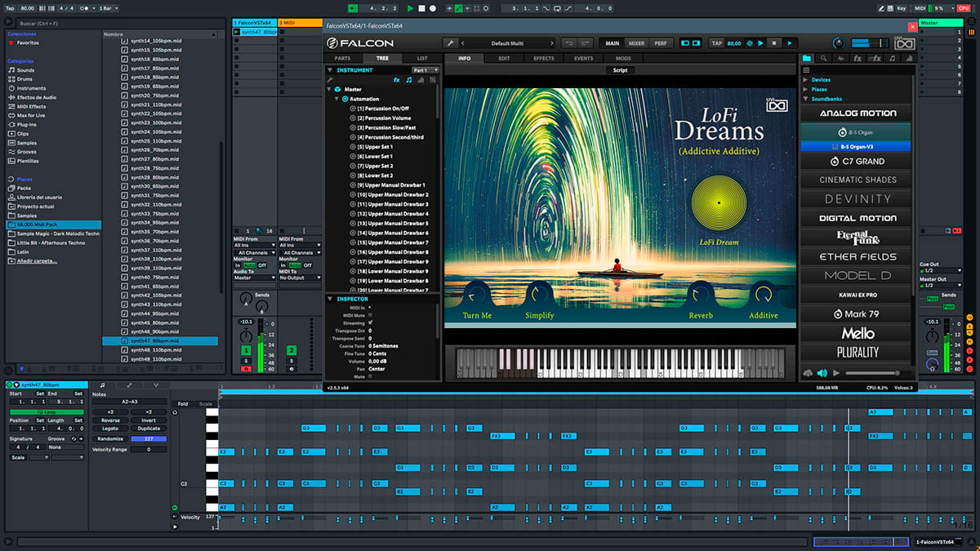Screen dimensions: 980x551
Task: Click the Legato button
Action: click(110, 429)
